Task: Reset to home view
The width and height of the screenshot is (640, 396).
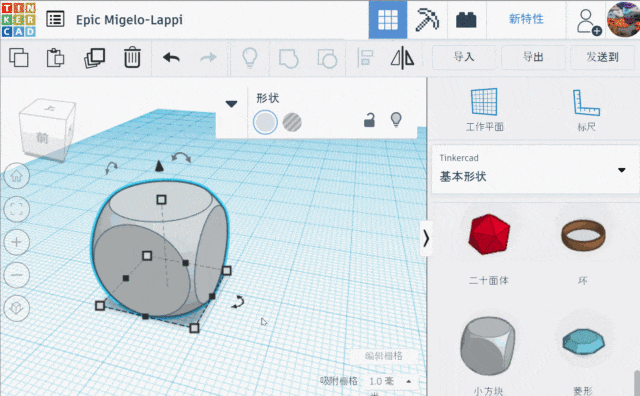Action: pos(17,176)
